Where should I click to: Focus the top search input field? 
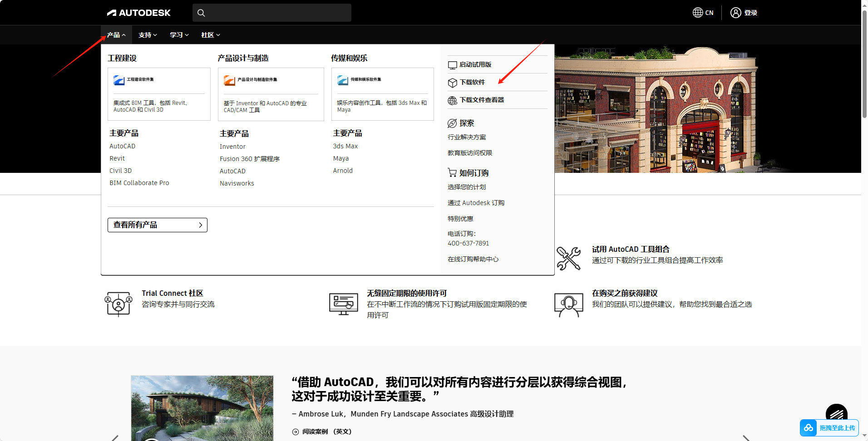click(x=272, y=13)
